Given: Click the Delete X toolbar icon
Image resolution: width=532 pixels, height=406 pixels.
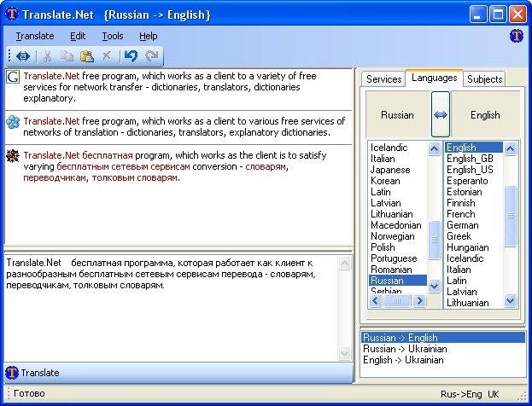Looking at the screenshot, I should pos(107,55).
